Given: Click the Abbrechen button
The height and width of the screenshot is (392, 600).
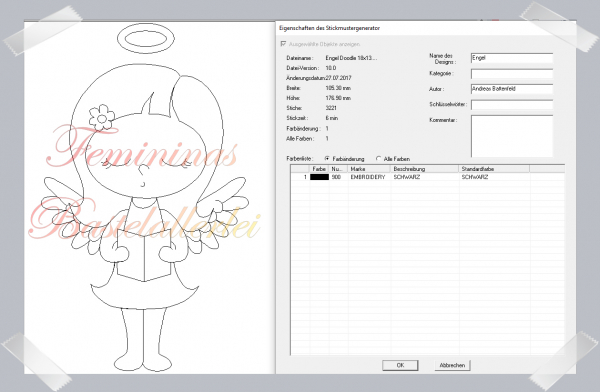Looking at the screenshot, I should click(x=452, y=365).
